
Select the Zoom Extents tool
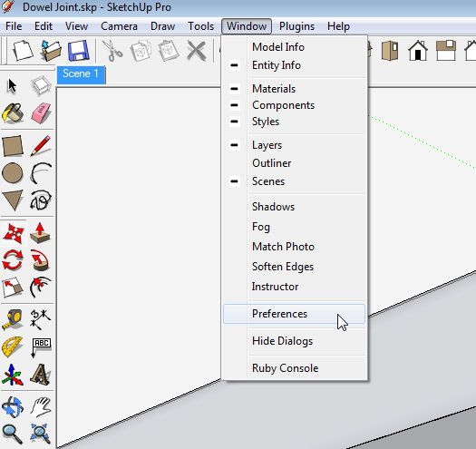[41, 434]
